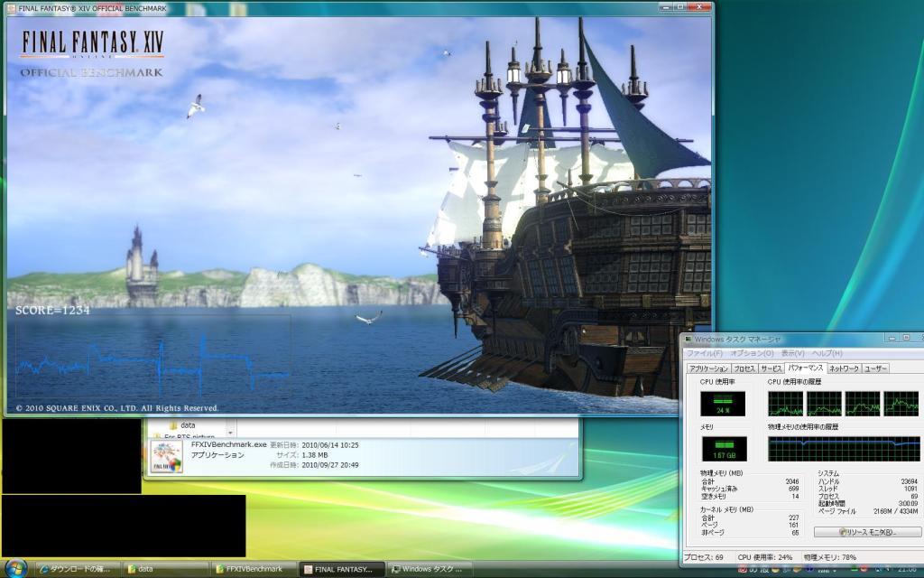The height and width of the screenshot is (578, 924).
Task: Close the FINAL FANTASY XIV benchmark window
Action: [699, 7]
